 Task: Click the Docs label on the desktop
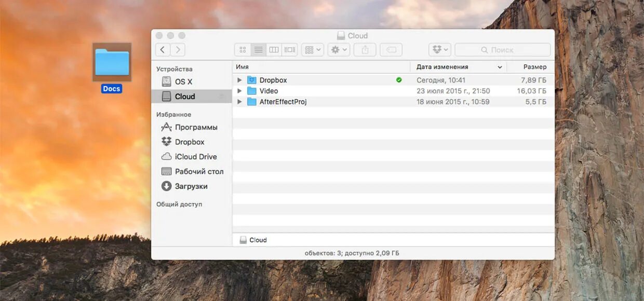(112, 89)
